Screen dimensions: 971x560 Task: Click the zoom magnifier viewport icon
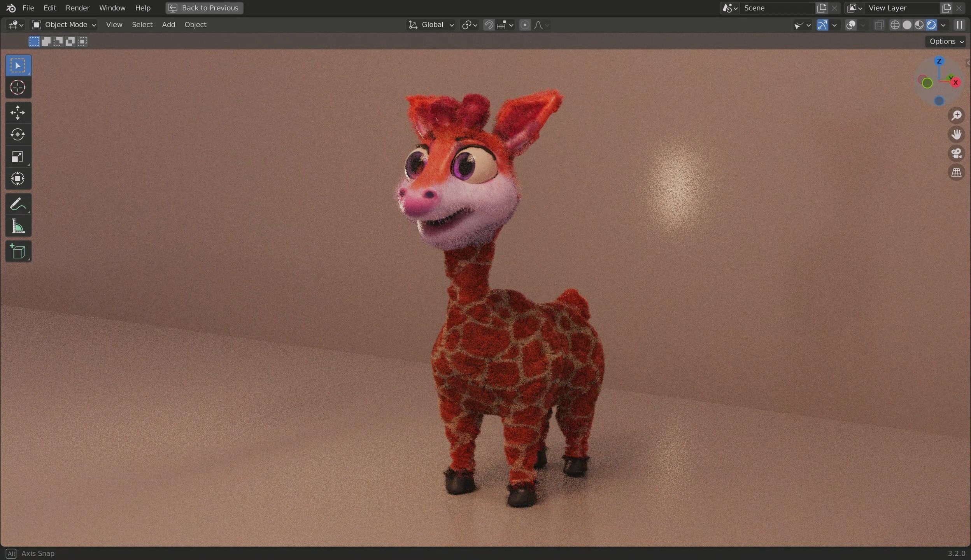956,115
